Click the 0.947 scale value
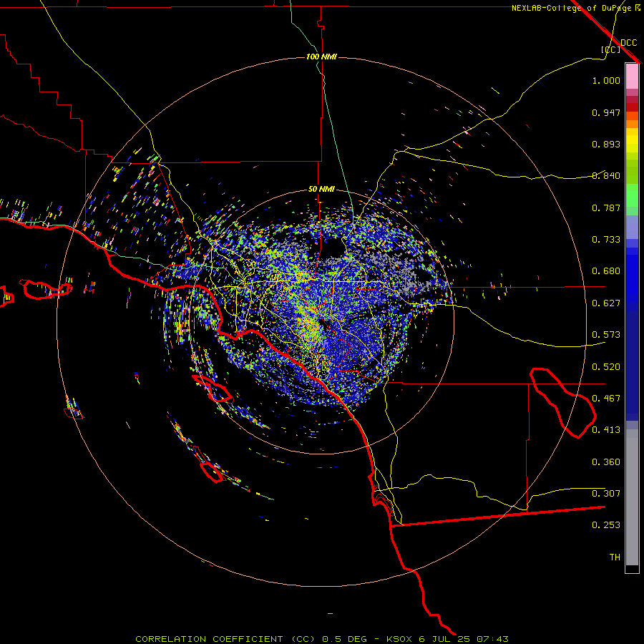 click(x=606, y=112)
